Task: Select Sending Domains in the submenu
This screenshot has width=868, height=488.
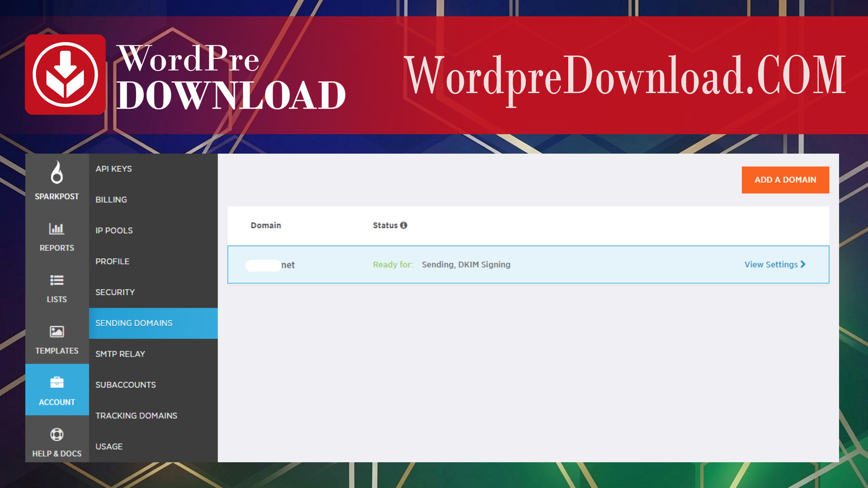Action: [x=153, y=323]
